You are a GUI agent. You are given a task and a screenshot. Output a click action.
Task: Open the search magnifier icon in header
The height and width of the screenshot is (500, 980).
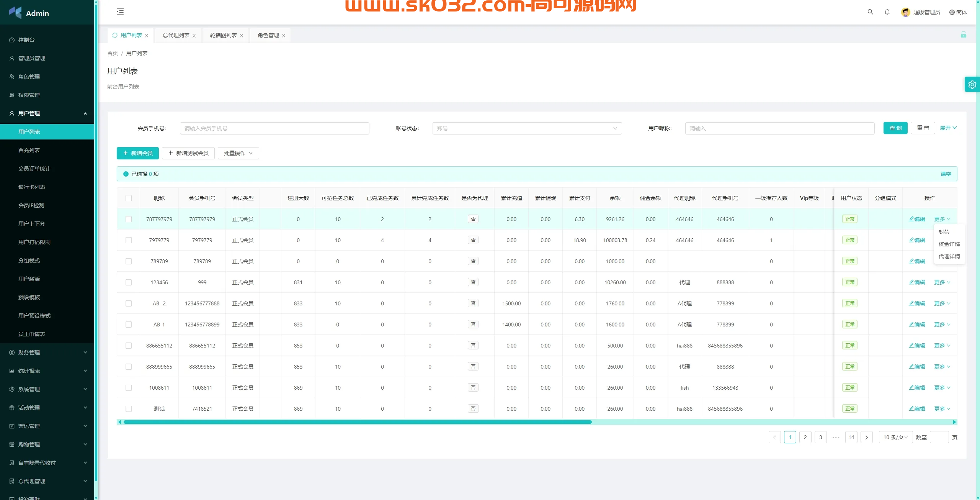[x=870, y=12]
